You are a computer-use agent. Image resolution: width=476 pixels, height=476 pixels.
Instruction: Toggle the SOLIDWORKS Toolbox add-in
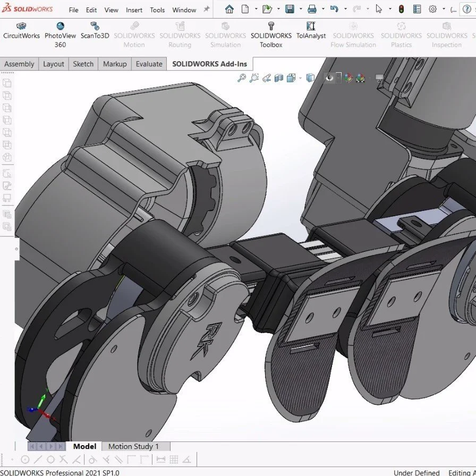[271, 35]
